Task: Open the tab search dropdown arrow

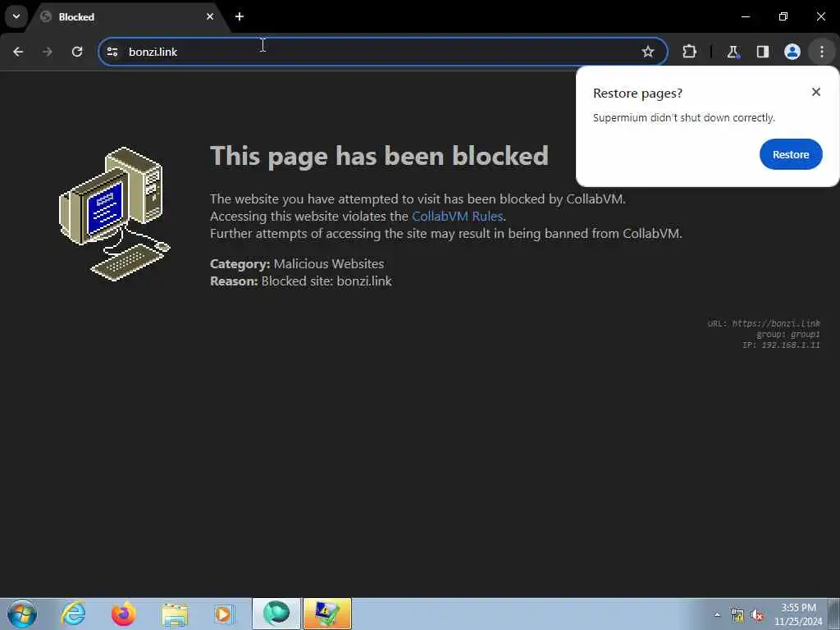Action: coord(16,16)
